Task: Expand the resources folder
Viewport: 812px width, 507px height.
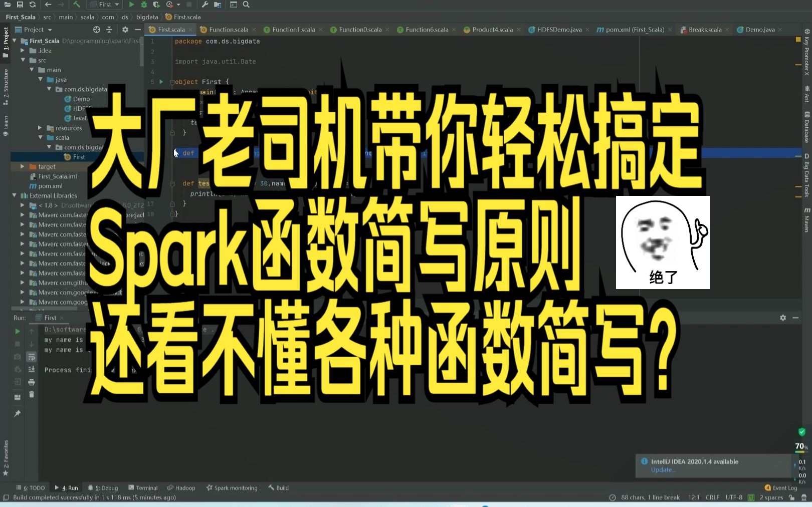Action: coord(40,128)
